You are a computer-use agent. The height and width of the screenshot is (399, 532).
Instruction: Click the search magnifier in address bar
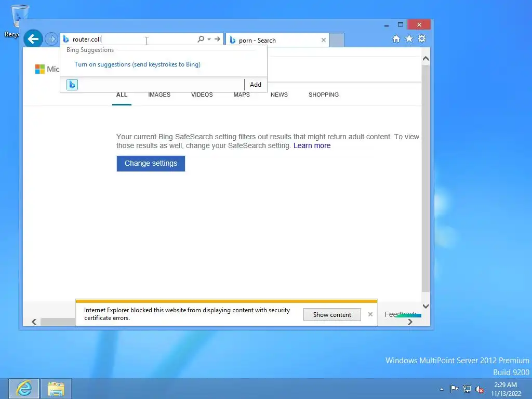[x=201, y=39]
